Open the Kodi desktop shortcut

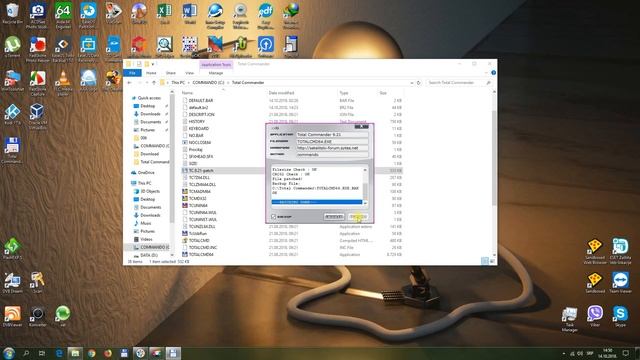tap(12, 114)
